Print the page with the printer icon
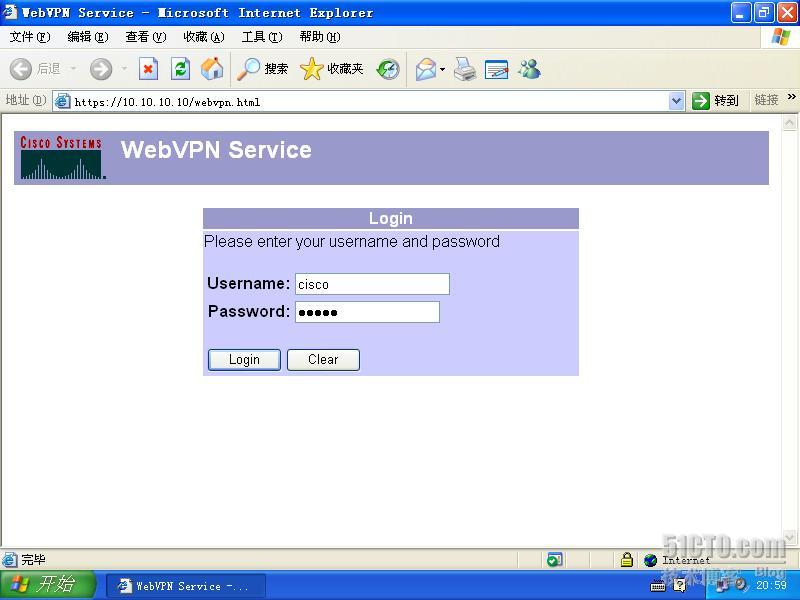The image size is (800, 600). [x=465, y=69]
